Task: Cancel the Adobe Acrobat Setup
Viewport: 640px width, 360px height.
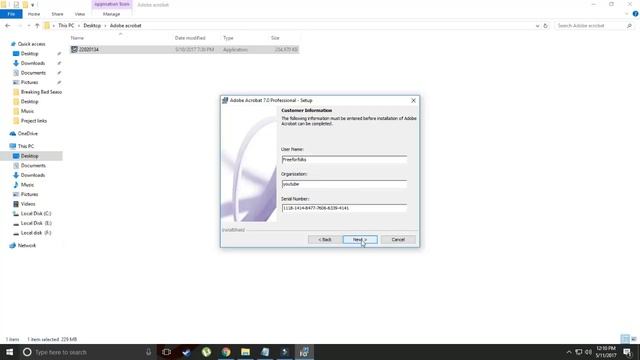Action: (398, 240)
